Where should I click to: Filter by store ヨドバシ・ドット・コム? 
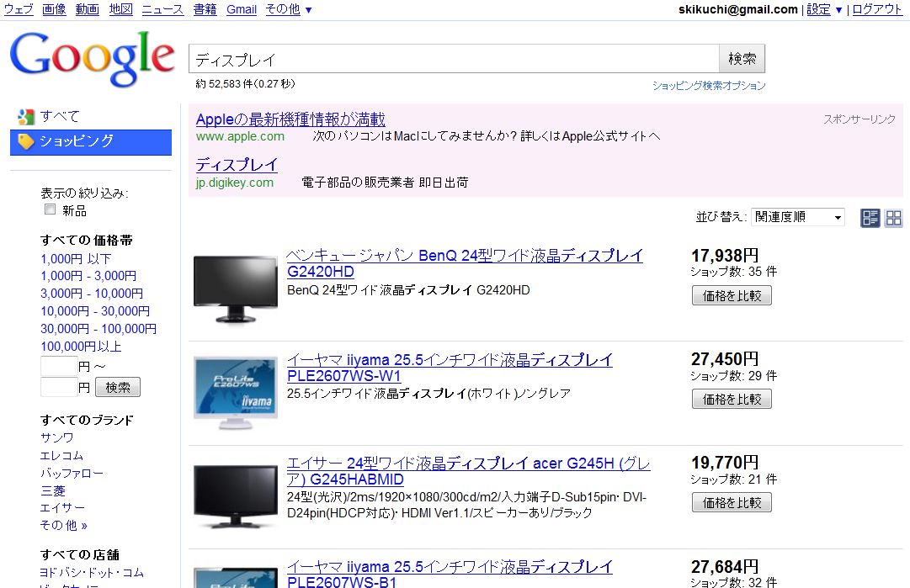click(92, 573)
